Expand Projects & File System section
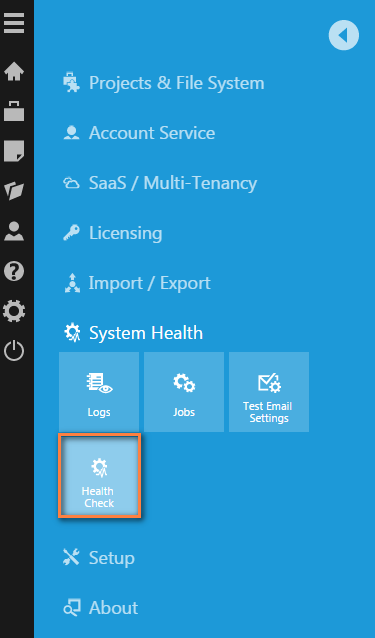 tap(164, 83)
